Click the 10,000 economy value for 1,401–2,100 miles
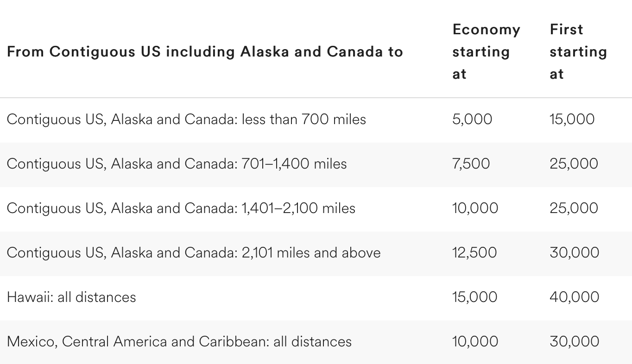 pyautogui.click(x=475, y=208)
